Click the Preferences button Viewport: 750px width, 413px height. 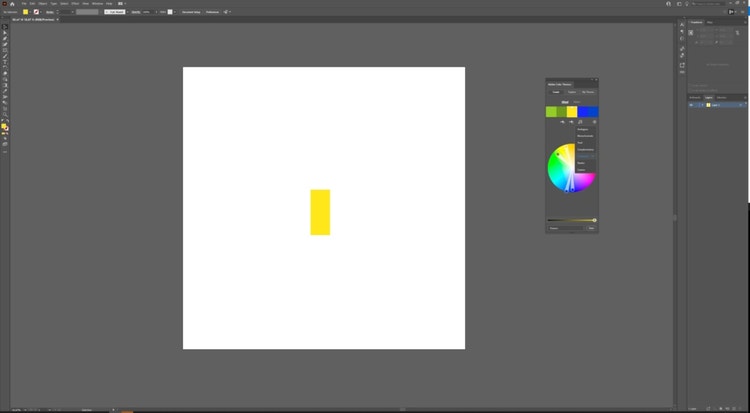(x=212, y=12)
